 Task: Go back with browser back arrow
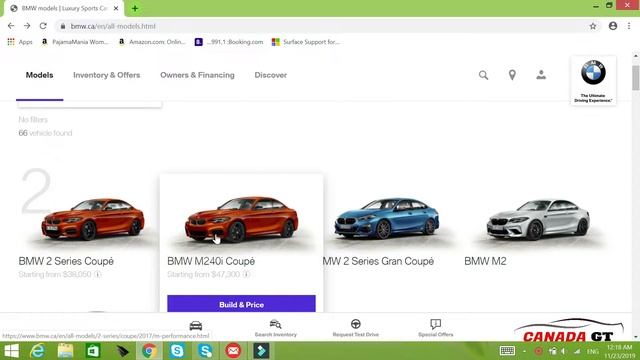pos(11,26)
